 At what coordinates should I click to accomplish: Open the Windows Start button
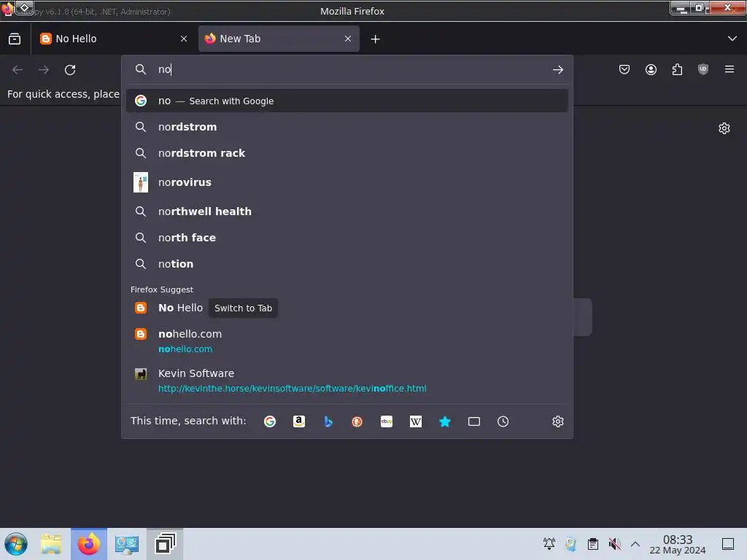coord(16,544)
